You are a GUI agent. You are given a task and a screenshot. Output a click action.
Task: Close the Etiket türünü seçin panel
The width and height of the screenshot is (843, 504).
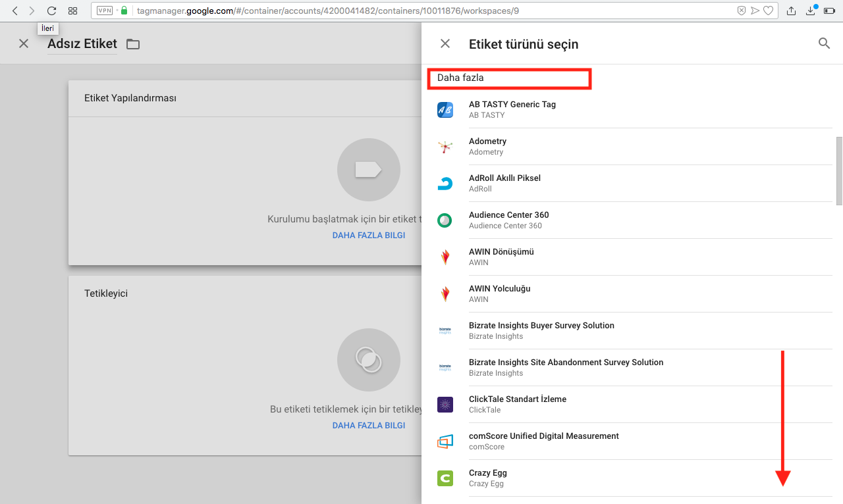tap(445, 43)
